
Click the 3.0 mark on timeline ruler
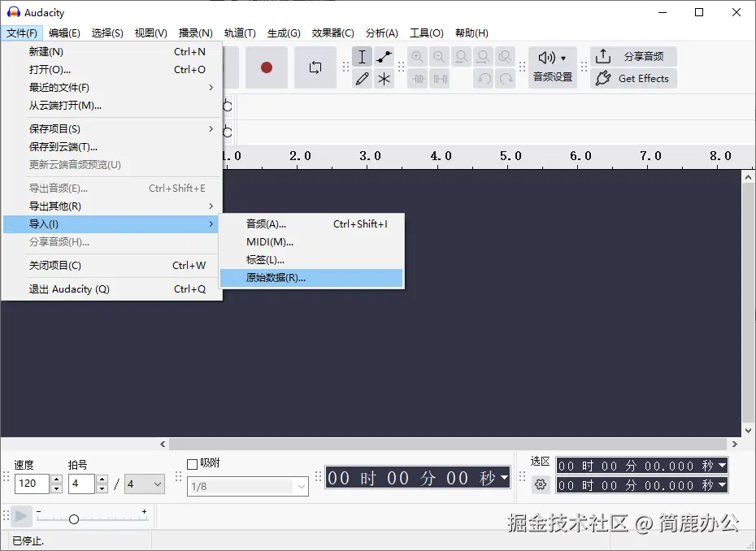[x=370, y=156]
